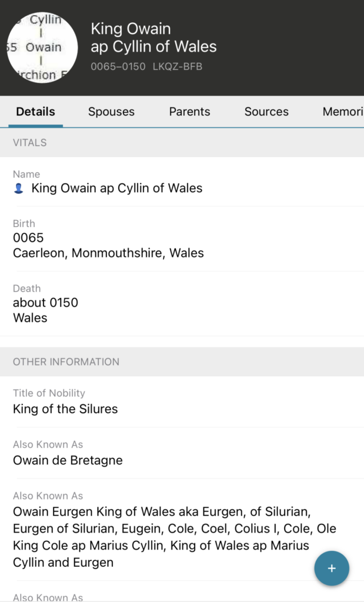Select Also Known As Owain de Bretagne
This screenshot has height=602, width=364.
coord(68,460)
